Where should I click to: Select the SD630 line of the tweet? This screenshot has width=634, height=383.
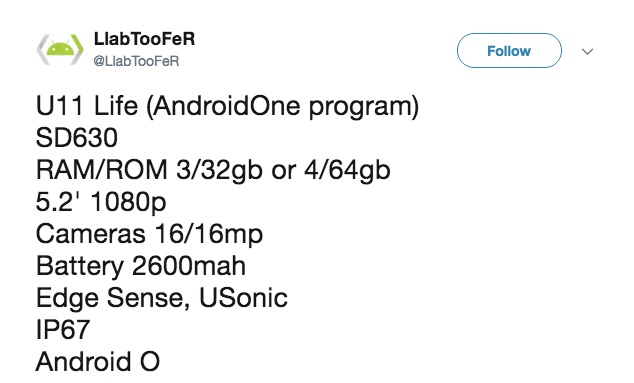[x=77, y=138]
